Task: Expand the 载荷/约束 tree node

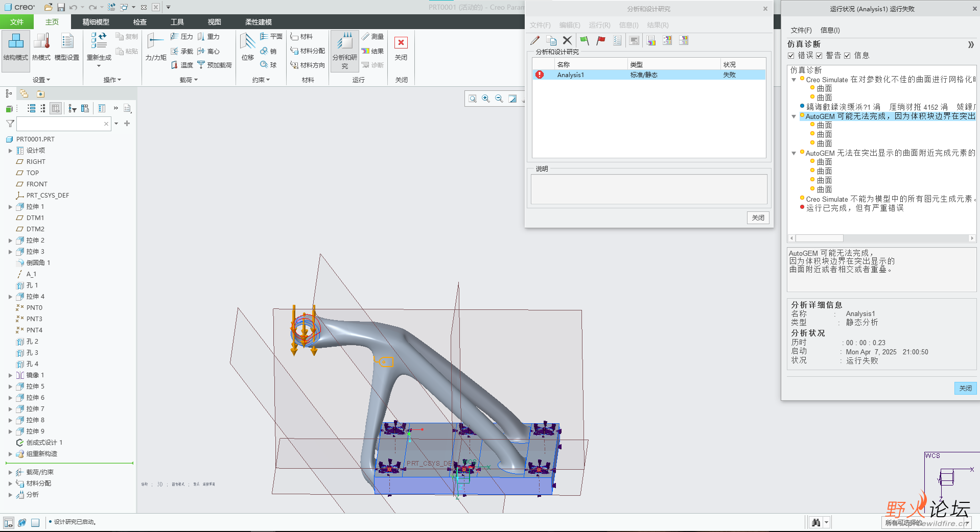Action: [10, 472]
